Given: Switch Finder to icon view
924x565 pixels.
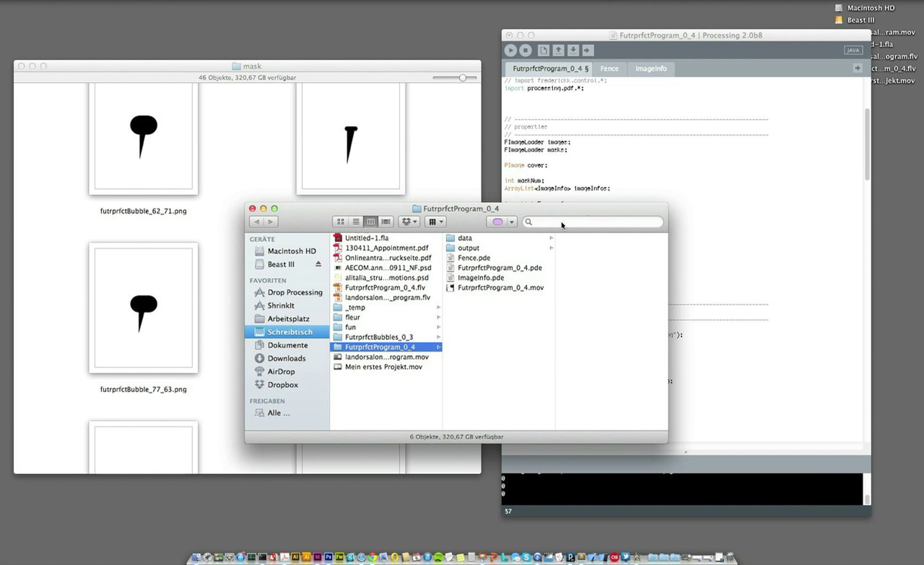Looking at the screenshot, I should [x=340, y=222].
